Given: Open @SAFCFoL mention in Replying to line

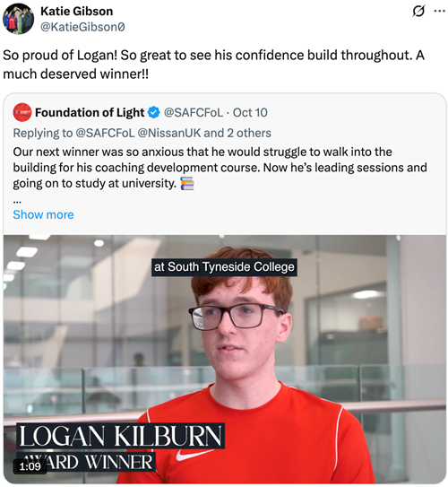Looking at the screenshot, I should [105, 134].
